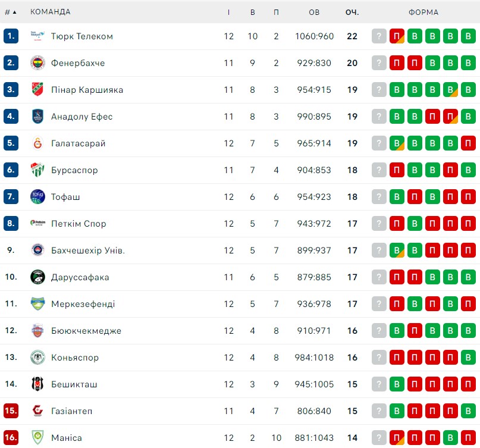The width and height of the screenshot is (480, 448).
Task: Click Галатасарай's last red П form badge
Action: [x=468, y=143]
